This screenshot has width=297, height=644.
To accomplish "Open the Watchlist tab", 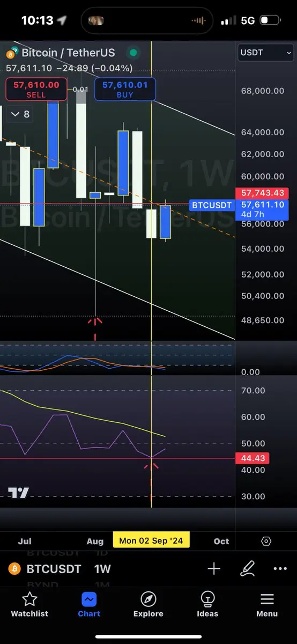I will pyautogui.click(x=29, y=605).
